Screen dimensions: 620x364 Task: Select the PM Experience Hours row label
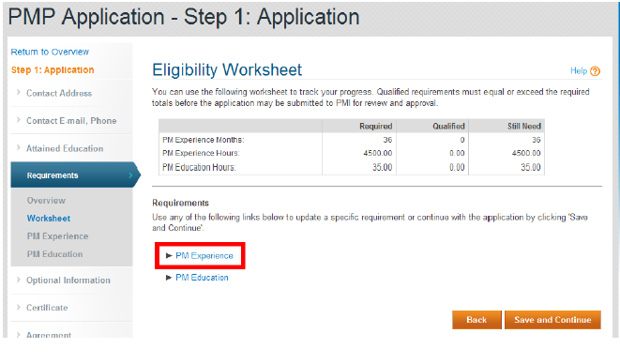(201, 153)
